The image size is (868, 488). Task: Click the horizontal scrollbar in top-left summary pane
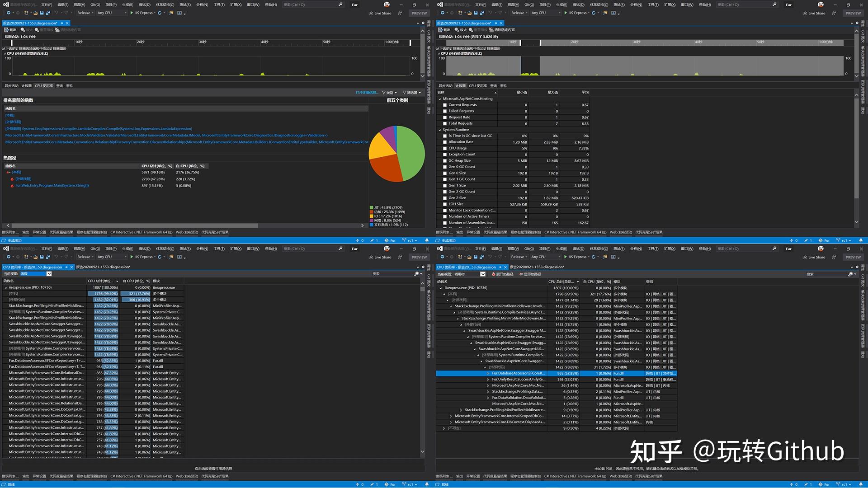[135, 225]
